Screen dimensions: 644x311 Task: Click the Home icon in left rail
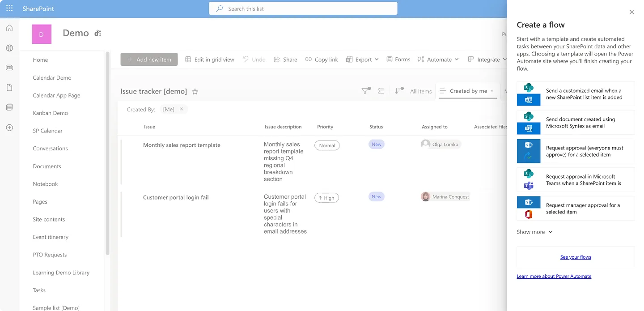tap(9, 28)
